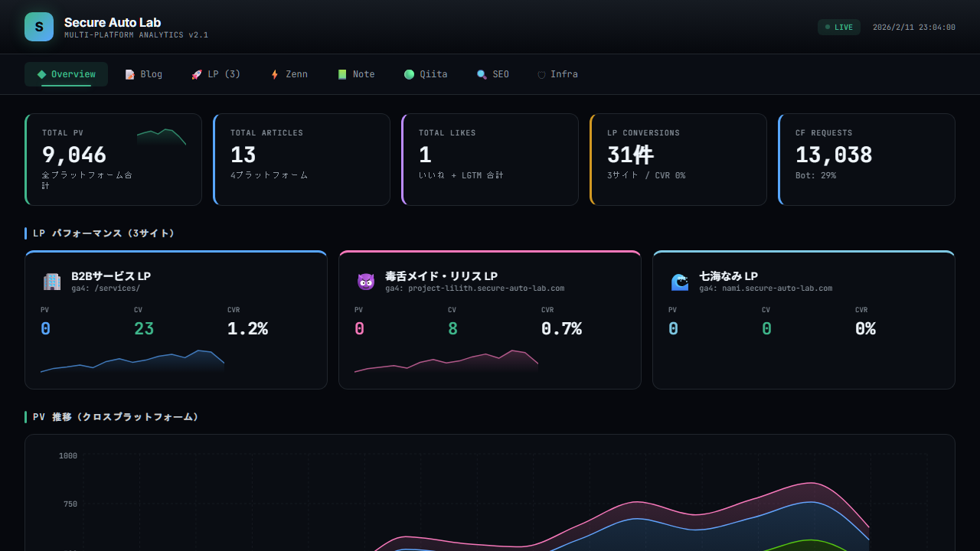This screenshot has height=551, width=980.
Task: Select the Qiita circle icon
Action: (410, 74)
